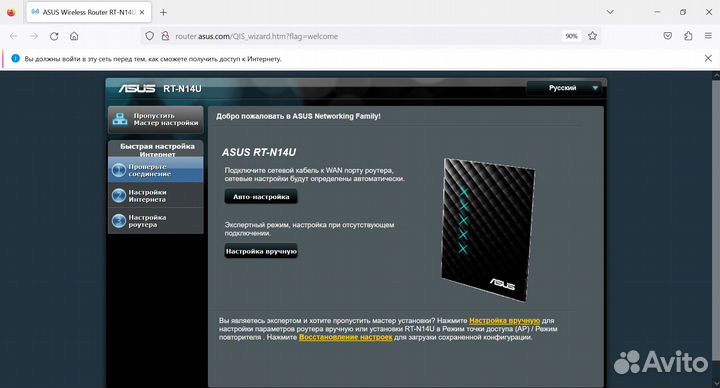Viewport: 720px width, 388px height.
Task: Click the RT-N14U router image
Action: (488, 230)
